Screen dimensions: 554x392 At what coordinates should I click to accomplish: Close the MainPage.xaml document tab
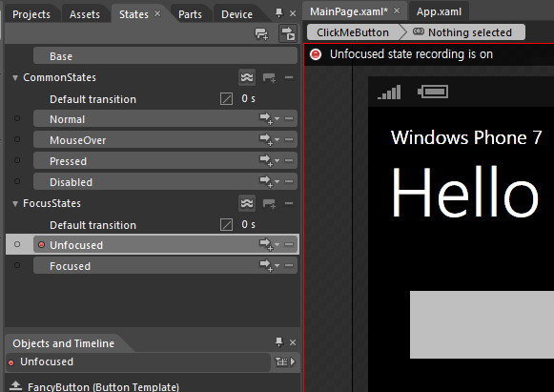point(397,10)
